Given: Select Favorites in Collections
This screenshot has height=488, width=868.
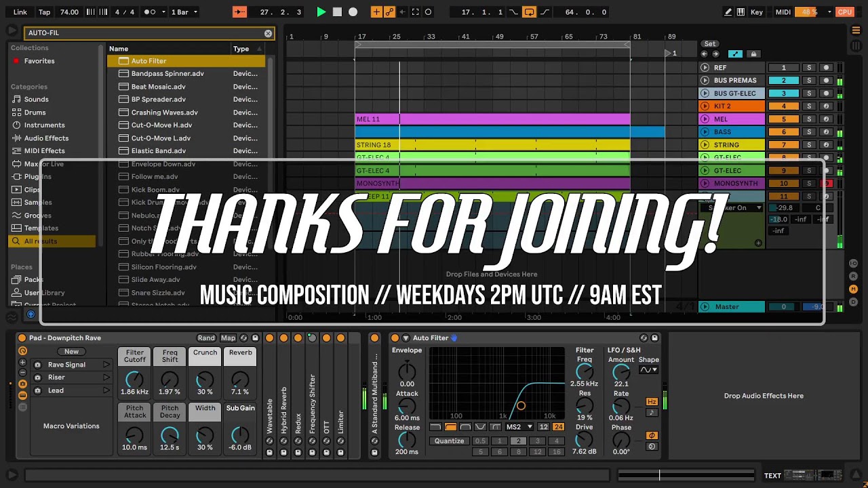Looking at the screenshot, I should pos(39,61).
